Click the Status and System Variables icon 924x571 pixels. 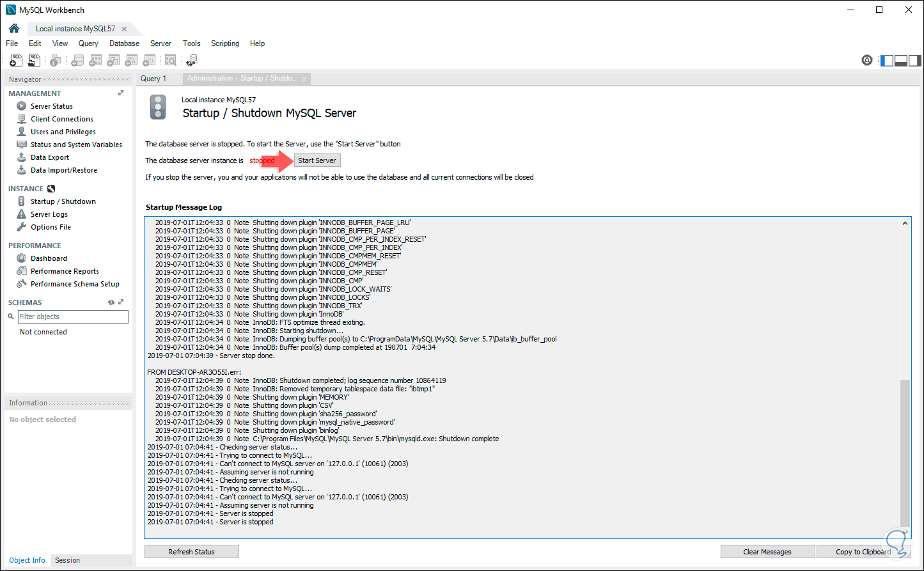pos(22,145)
